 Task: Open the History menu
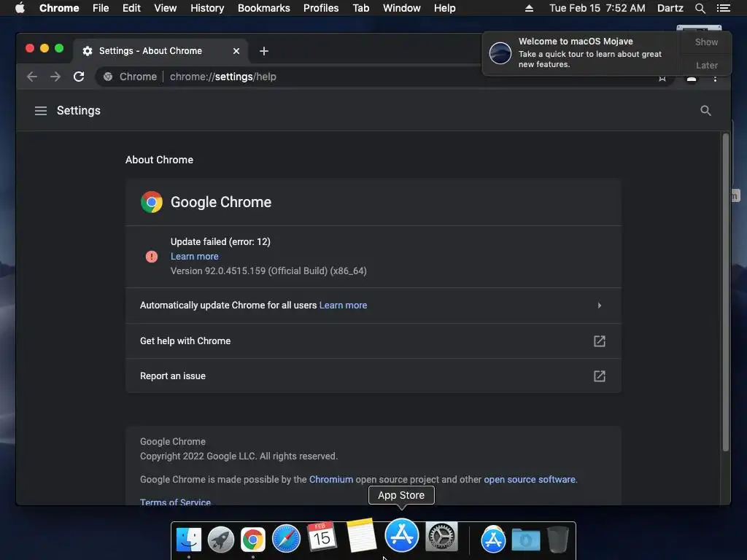pos(207,8)
